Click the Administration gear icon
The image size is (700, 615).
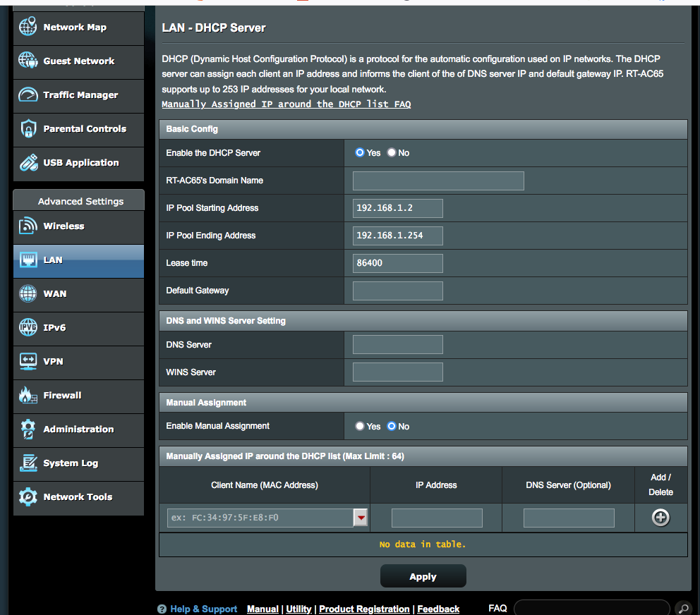28,429
